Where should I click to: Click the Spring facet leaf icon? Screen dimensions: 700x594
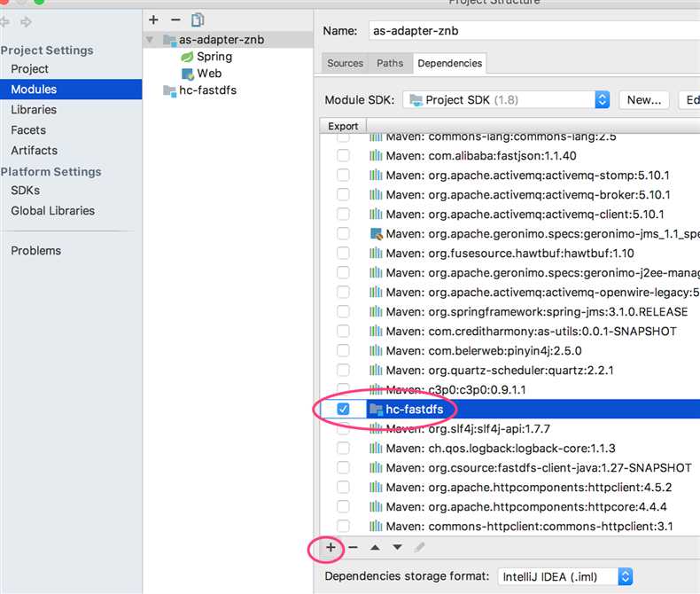[187, 57]
